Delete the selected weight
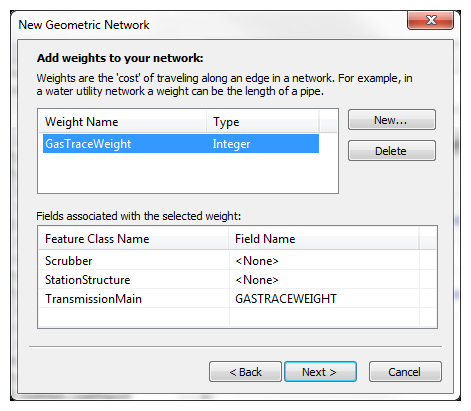471x411 pixels. click(x=392, y=151)
